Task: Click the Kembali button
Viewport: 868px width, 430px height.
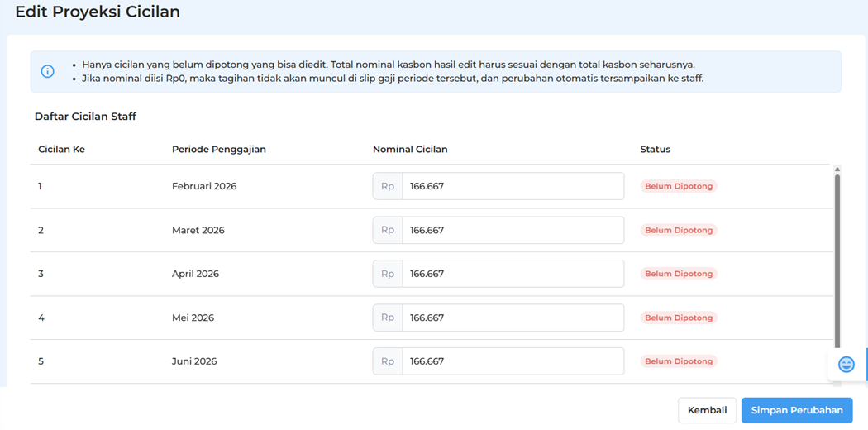Action: click(x=707, y=410)
